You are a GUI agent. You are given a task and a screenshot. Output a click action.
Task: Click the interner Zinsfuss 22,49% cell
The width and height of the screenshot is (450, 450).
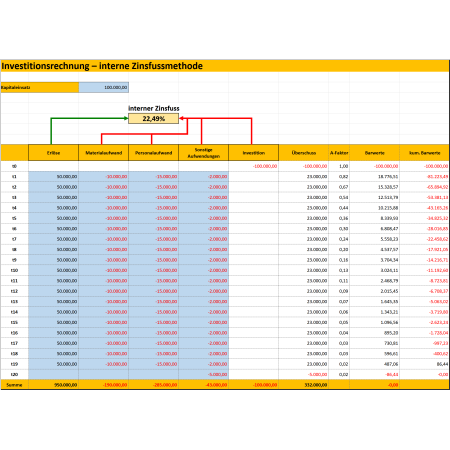click(x=153, y=119)
